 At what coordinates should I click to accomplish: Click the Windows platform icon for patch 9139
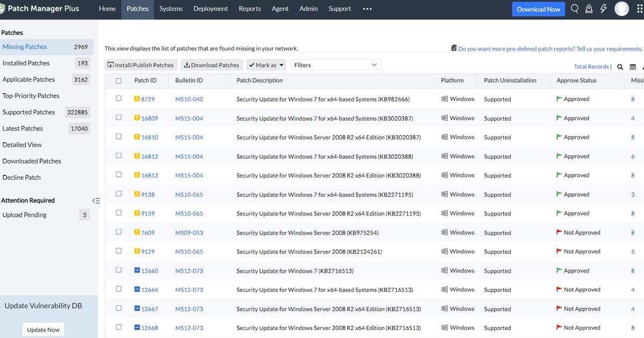[x=444, y=213]
